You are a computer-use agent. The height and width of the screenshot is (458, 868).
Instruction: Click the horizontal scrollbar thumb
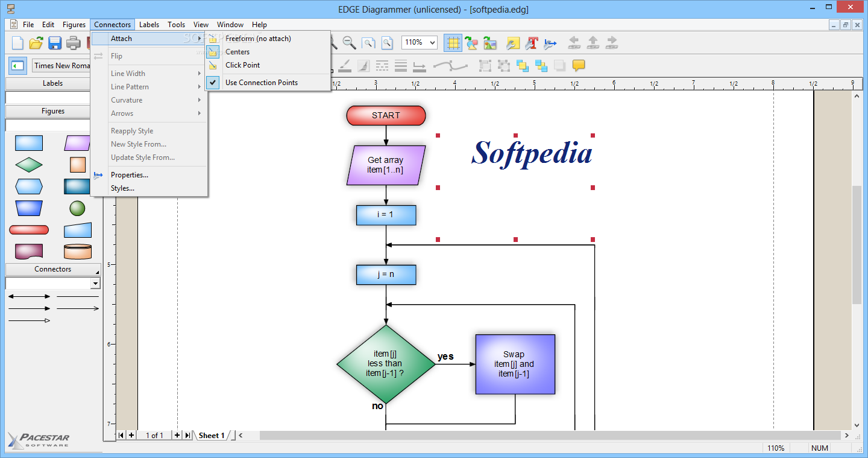[x=549, y=435]
